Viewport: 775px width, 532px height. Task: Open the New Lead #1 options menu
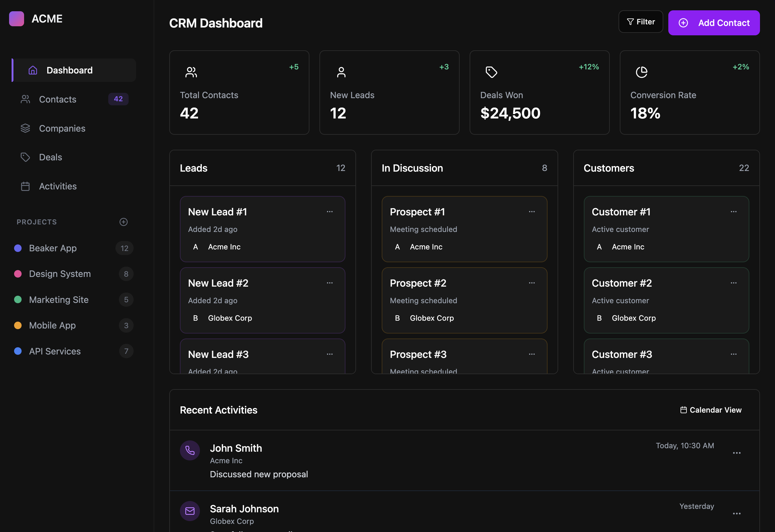click(329, 212)
